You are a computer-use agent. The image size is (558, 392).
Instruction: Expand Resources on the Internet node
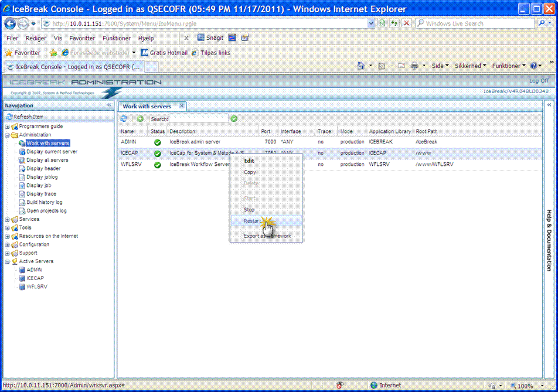point(7,237)
